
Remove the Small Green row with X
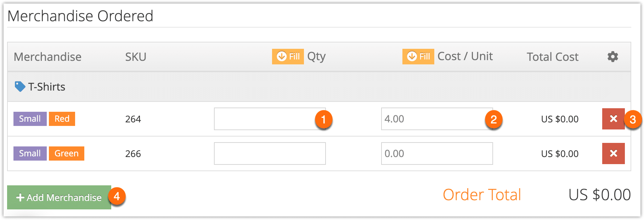(x=613, y=154)
